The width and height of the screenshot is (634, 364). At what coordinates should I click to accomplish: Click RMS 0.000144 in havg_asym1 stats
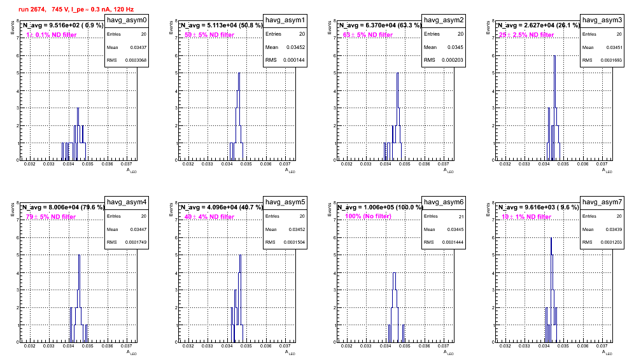[x=285, y=60]
